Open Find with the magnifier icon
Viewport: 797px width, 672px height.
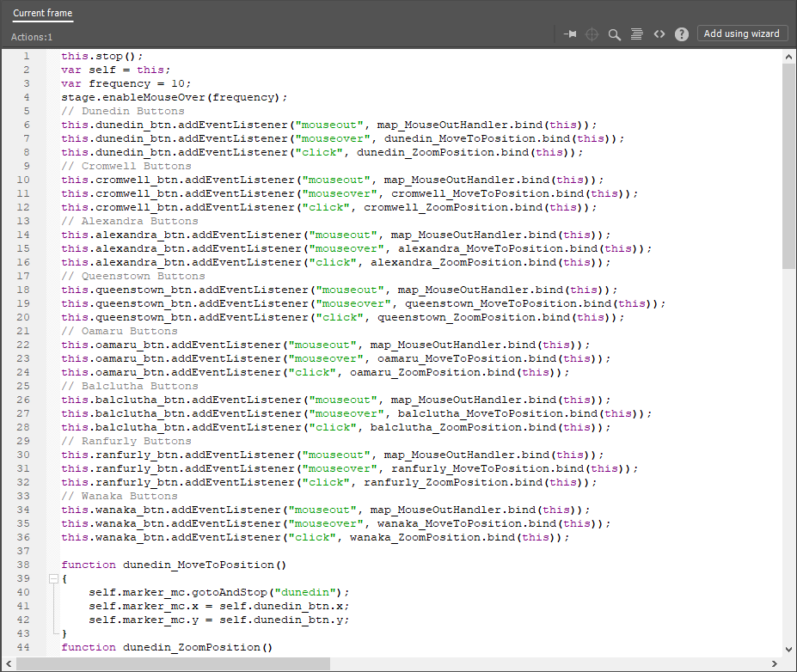(615, 34)
